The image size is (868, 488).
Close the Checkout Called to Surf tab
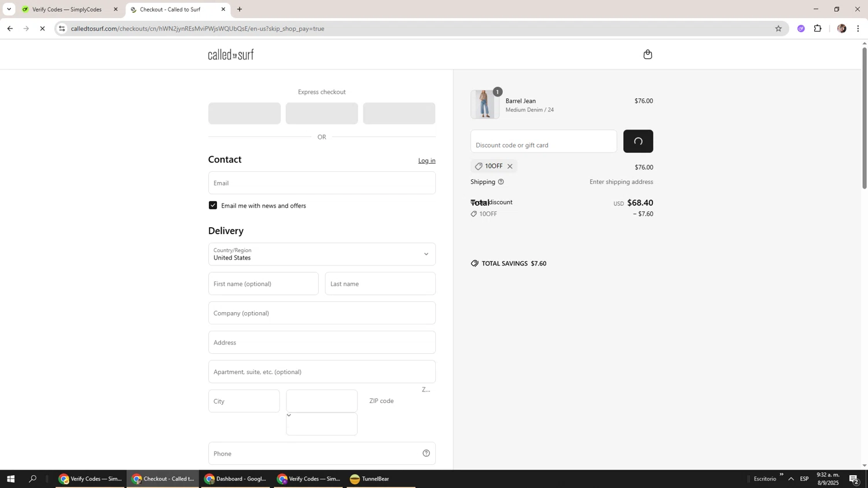point(223,9)
